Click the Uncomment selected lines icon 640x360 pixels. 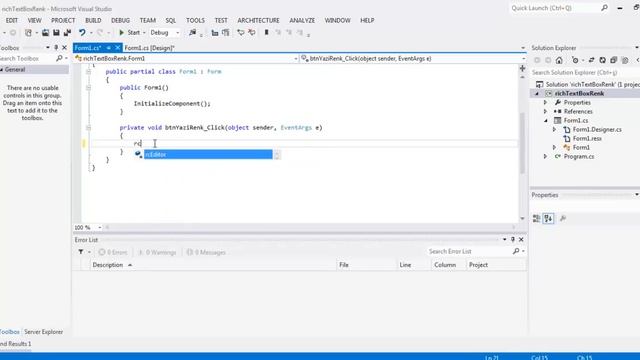(226, 33)
